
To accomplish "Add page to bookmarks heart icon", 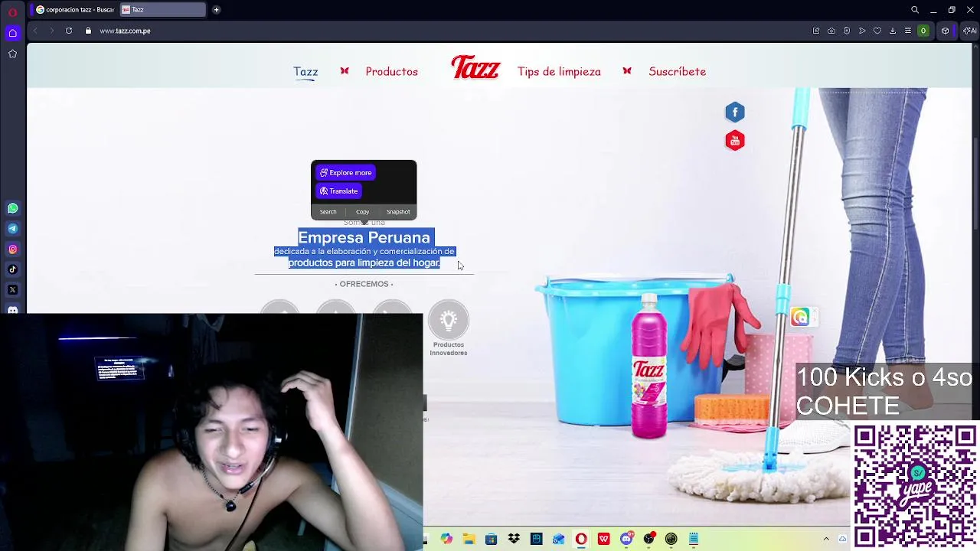I will [877, 31].
